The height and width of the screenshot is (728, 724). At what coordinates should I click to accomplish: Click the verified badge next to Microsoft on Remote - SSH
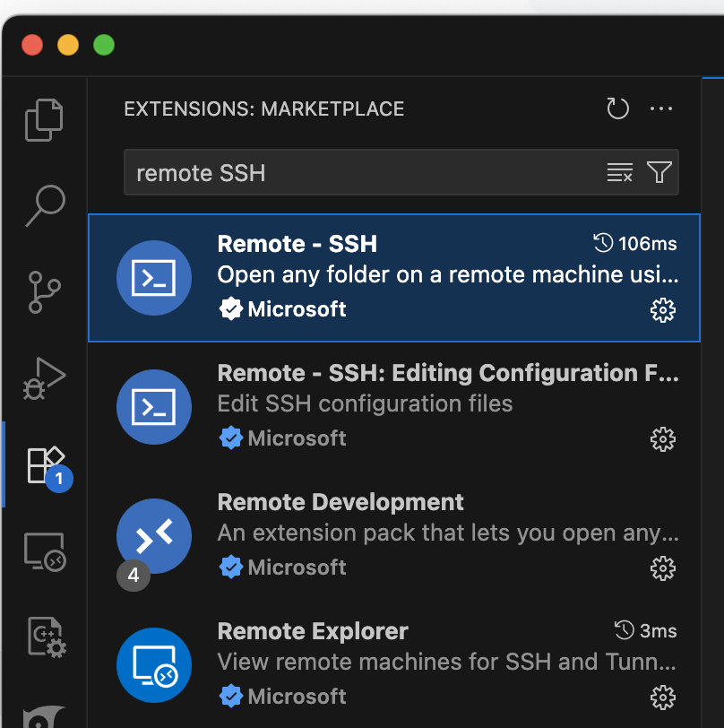(x=230, y=309)
